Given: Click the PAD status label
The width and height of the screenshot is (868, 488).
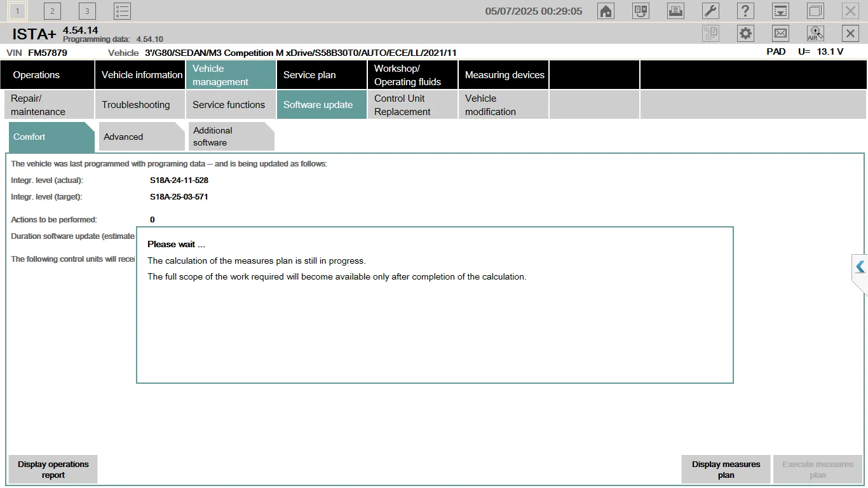Looking at the screenshot, I should (776, 51).
